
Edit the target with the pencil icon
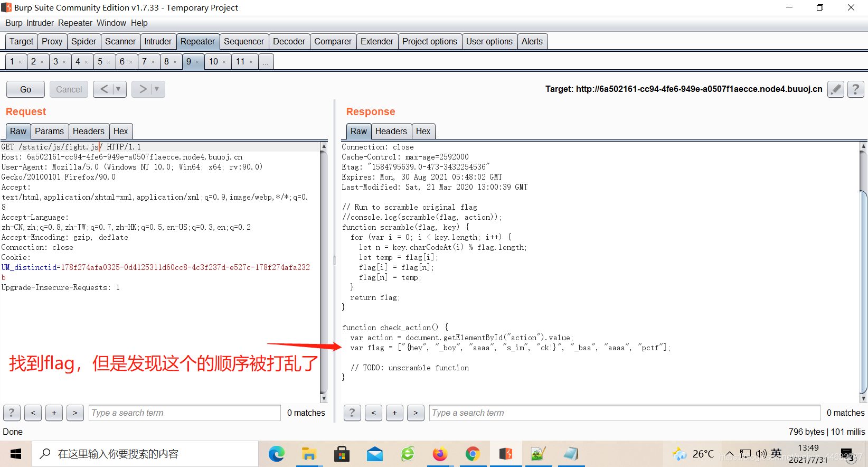(835, 89)
